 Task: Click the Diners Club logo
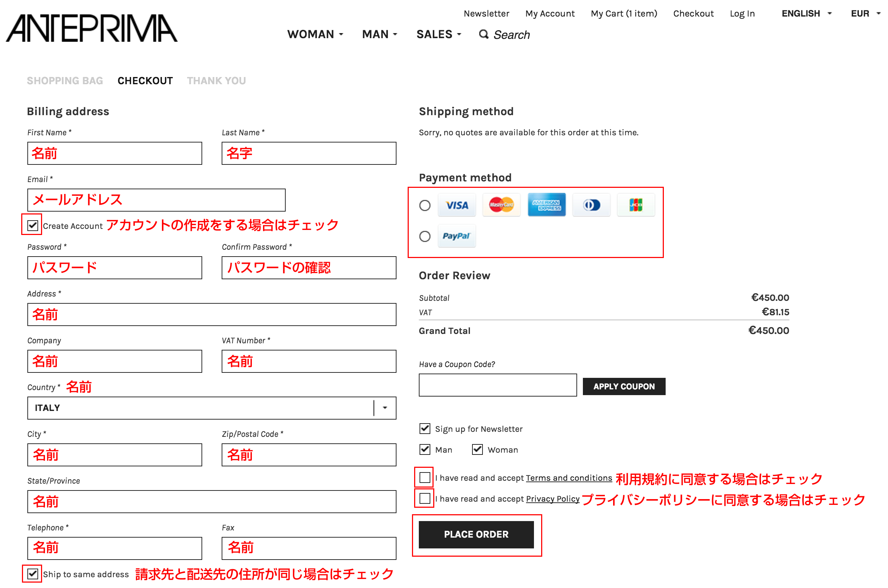point(592,205)
